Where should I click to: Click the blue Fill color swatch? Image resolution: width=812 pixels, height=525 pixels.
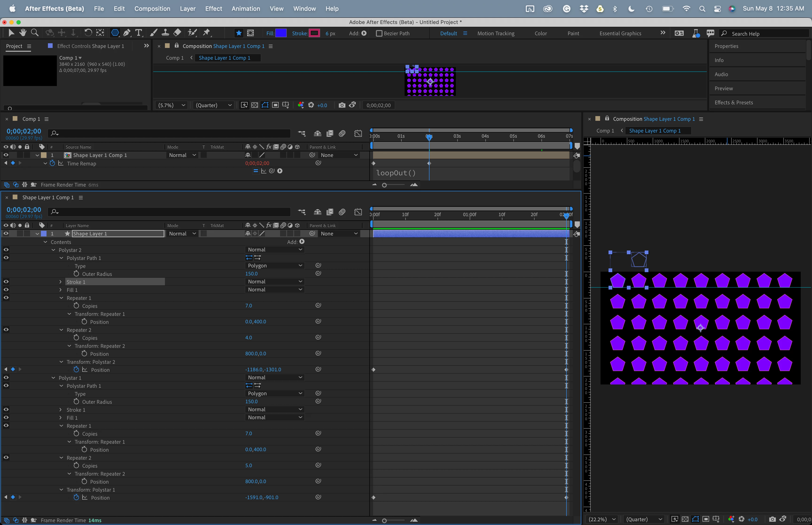coord(281,33)
